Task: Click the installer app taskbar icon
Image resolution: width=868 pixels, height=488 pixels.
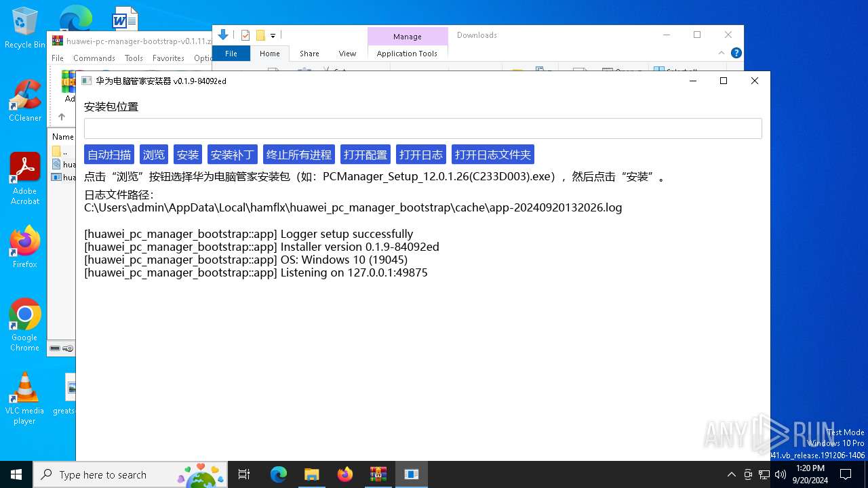Action: tap(411, 474)
